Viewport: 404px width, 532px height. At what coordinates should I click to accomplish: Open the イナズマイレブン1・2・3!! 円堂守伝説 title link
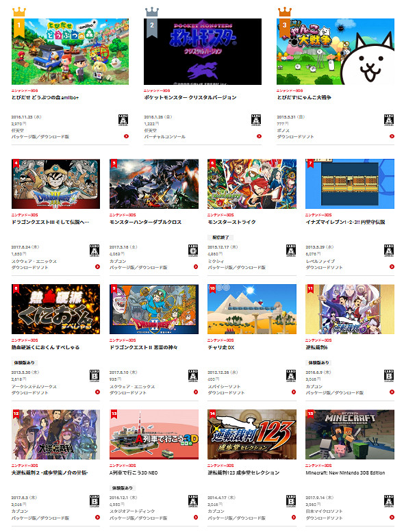pyautogui.click(x=345, y=222)
